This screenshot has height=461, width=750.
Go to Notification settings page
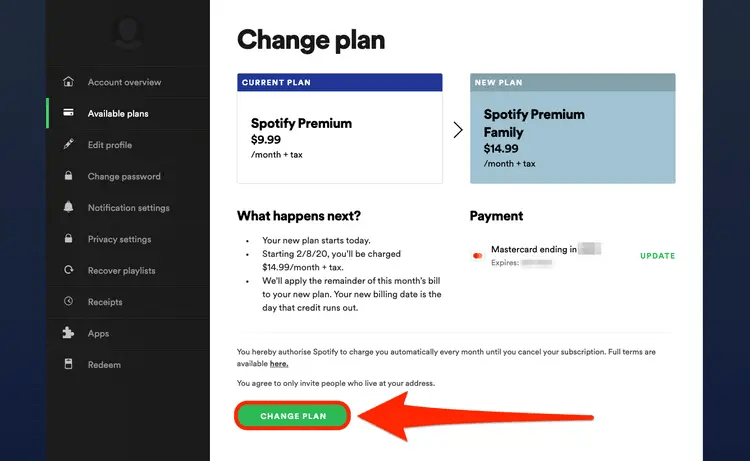click(128, 208)
